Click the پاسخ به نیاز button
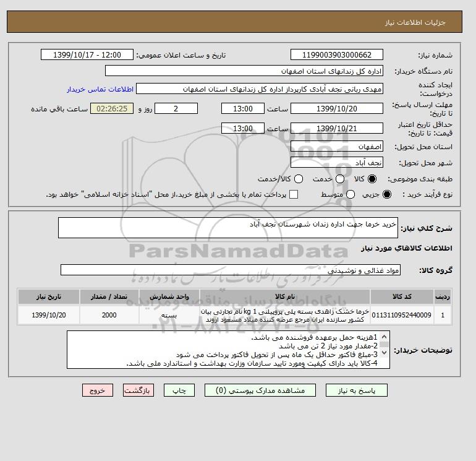Screen dimensions: 476x461 click(x=357, y=390)
